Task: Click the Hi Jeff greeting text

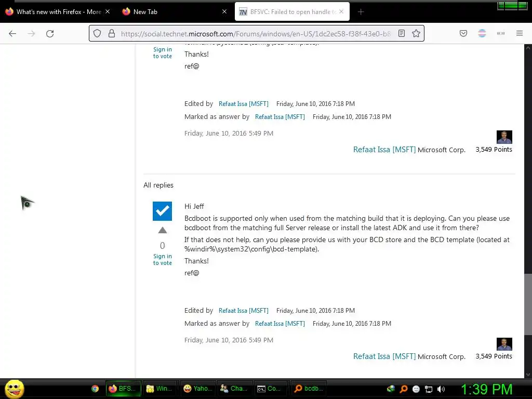Action: (194, 206)
